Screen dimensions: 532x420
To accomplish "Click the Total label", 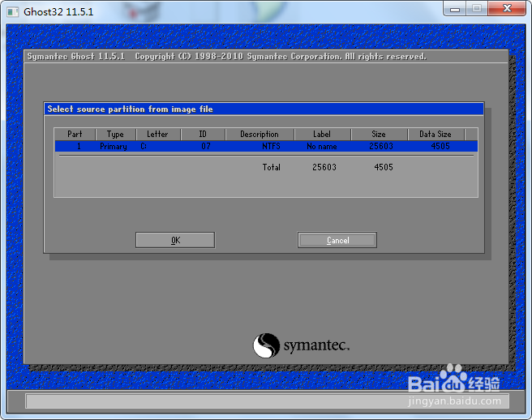I will pyautogui.click(x=272, y=167).
